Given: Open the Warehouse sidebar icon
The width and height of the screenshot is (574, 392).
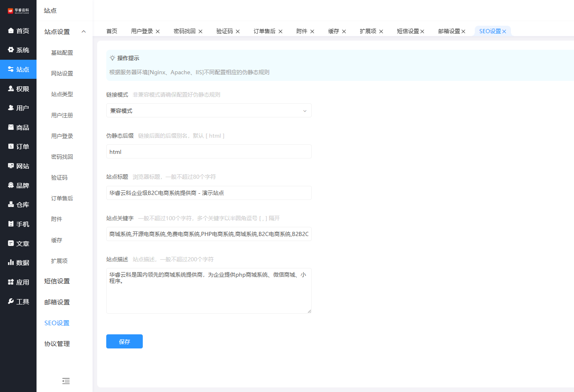Looking at the screenshot, I should tap(11, 205).
